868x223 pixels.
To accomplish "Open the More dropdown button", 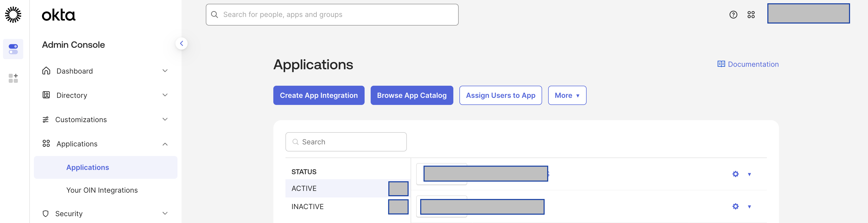I will 567,95.
